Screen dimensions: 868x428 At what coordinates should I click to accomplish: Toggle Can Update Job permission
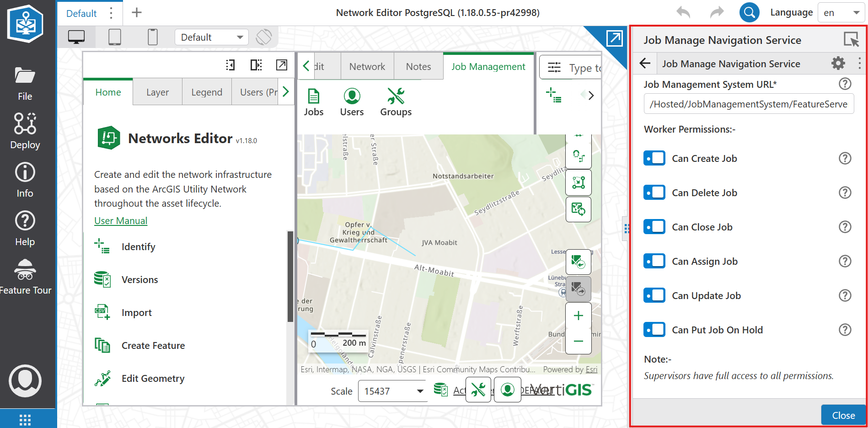(x=654, y=295)
